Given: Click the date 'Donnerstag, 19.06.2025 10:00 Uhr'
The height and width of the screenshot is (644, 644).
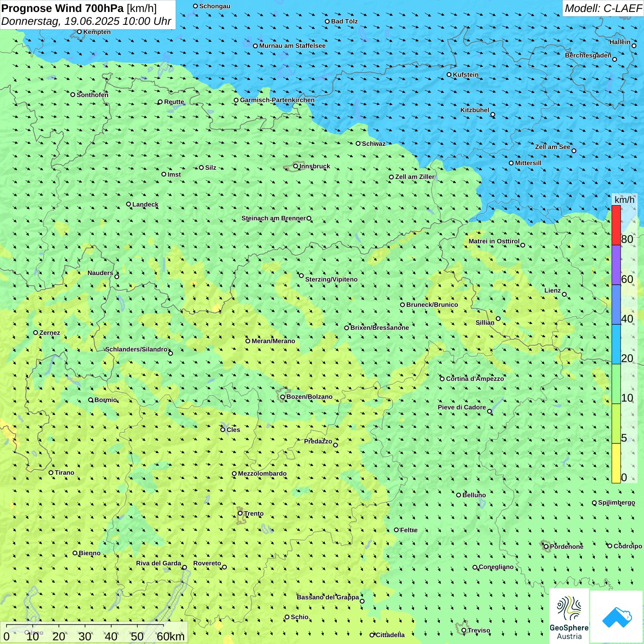Looking at the screenshot, I should (86, 21).
